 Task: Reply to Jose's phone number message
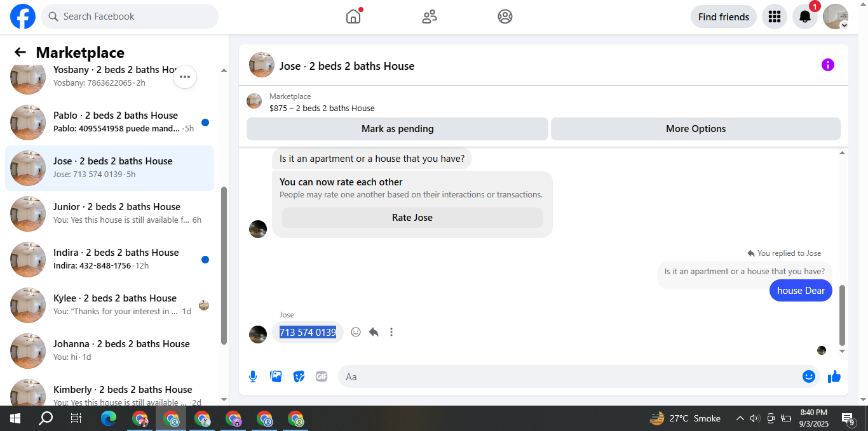click(374, 332)
